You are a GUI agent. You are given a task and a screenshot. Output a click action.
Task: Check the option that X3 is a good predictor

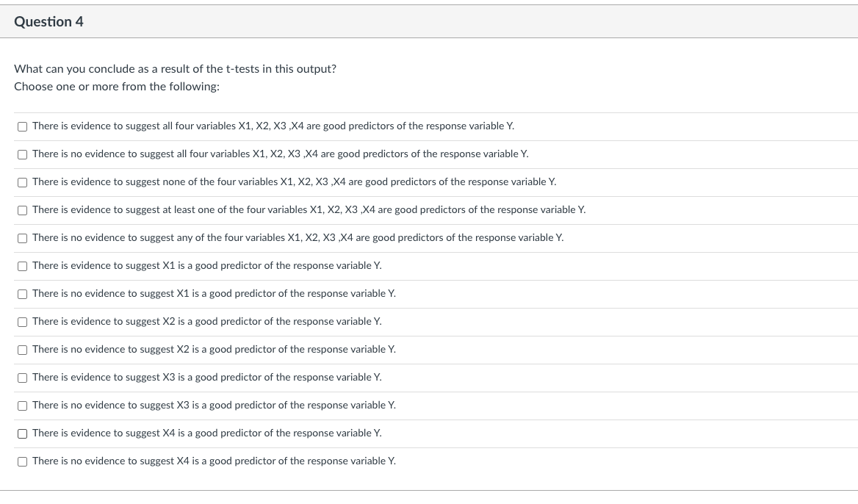(x=22, y=378)
